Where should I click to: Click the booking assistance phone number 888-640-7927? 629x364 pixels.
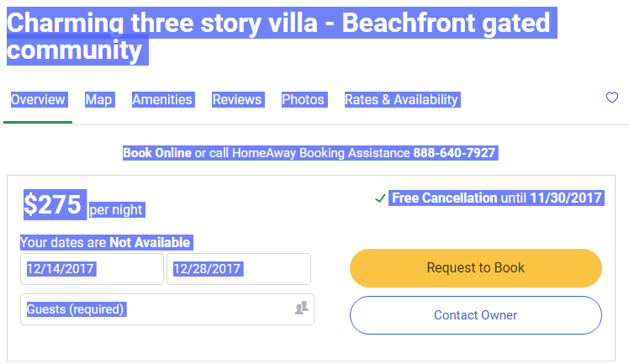pyautogui.click(x=454, y=153)
